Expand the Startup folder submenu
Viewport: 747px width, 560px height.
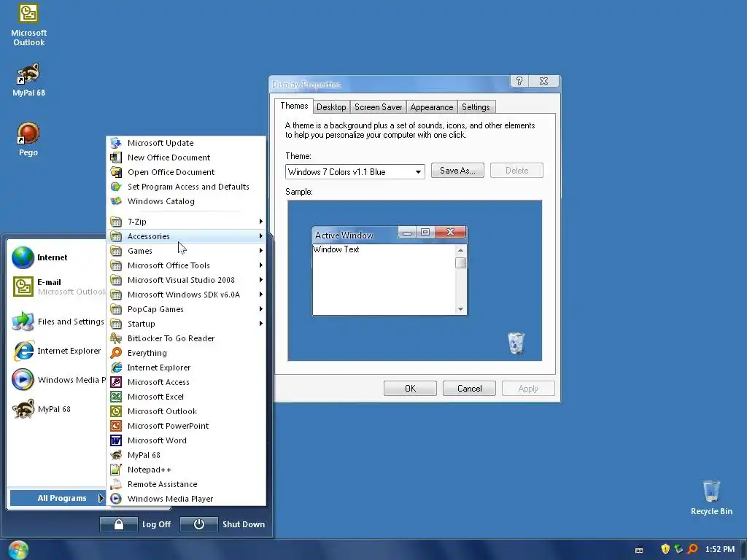click(x=186, y=324)
